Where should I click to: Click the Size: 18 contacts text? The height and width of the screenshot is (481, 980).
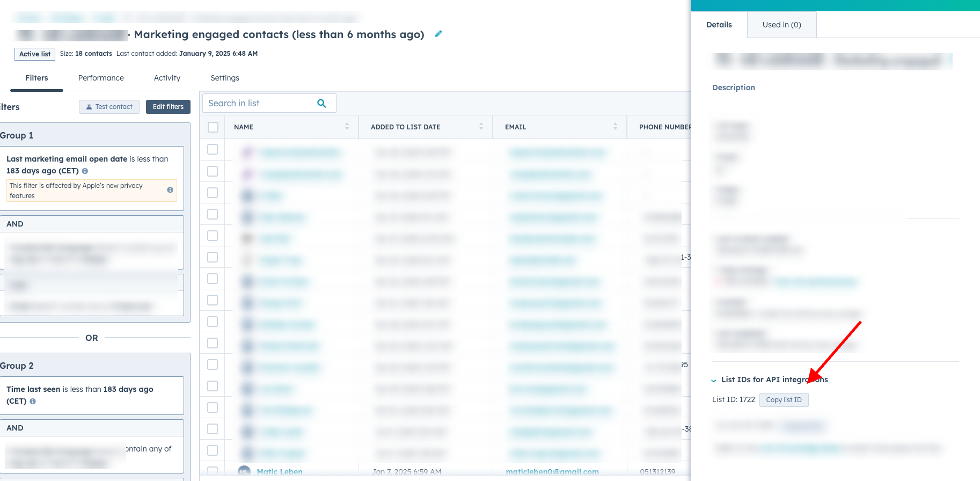pyautogui.click(x=86, y=54)
